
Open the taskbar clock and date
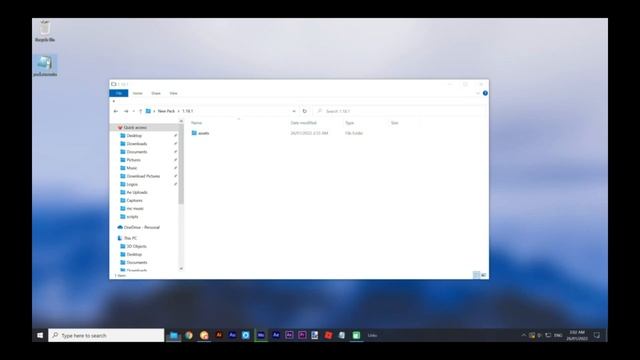[x=577, y=336]
